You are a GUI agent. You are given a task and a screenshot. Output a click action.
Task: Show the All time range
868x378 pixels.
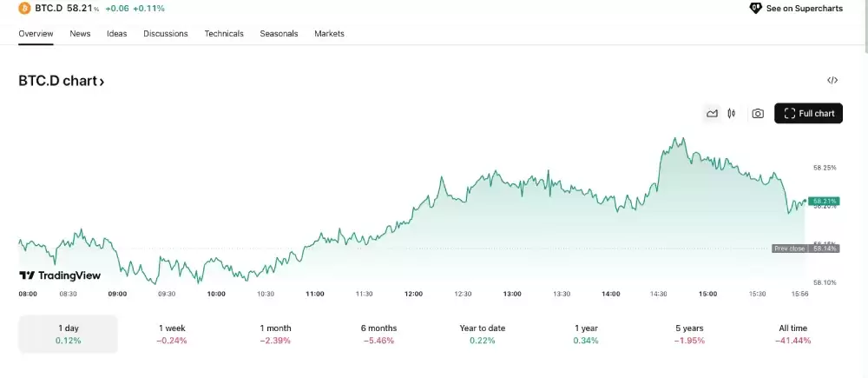tap(793, 334)
